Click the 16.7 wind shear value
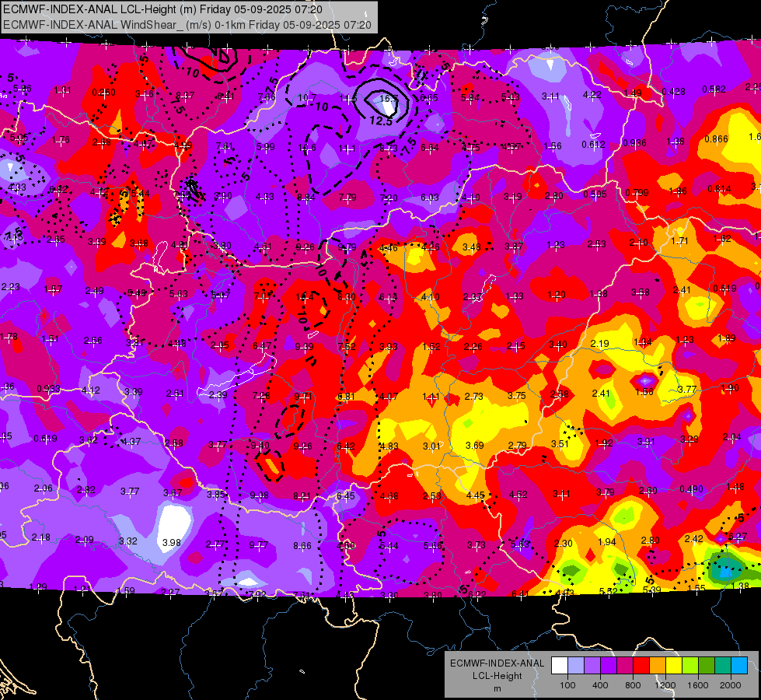Image resolution: width=761 pixels, height=700 pixels. coord(388,99)
